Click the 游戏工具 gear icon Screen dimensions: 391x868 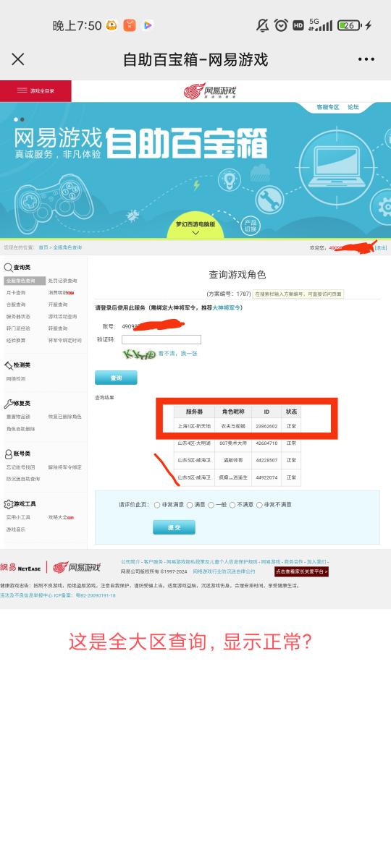tap(8, 504)
